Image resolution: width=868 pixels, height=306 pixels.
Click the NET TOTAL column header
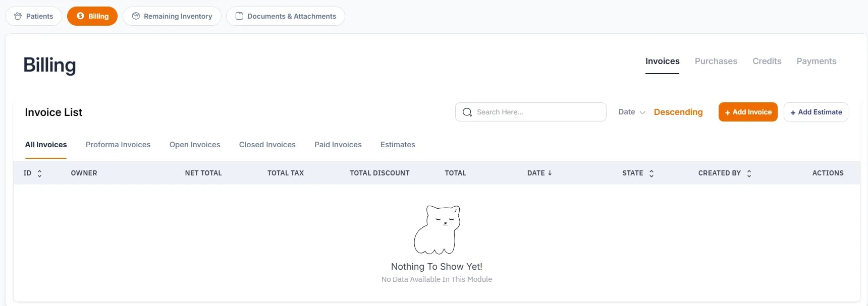pos(203,173)
